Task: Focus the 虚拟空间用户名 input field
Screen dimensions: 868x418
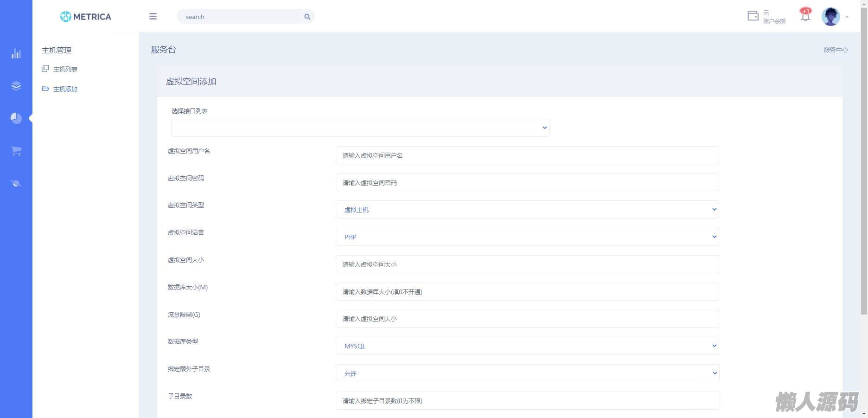Action: (x=527, y=155)
